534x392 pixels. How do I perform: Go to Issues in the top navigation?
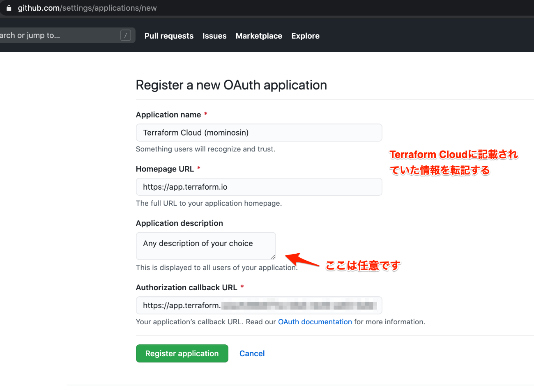pyautogui.click(x=214, y=36)
